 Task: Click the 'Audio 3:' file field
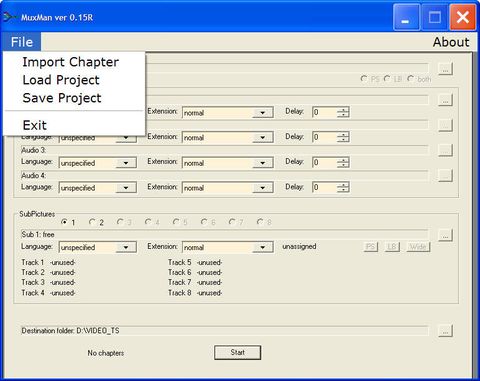(224, 150)
